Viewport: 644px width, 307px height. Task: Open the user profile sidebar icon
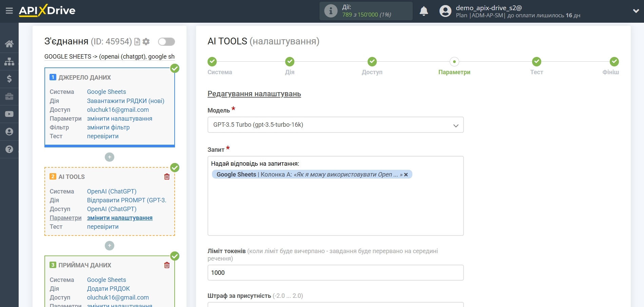[x=9, y=132]
